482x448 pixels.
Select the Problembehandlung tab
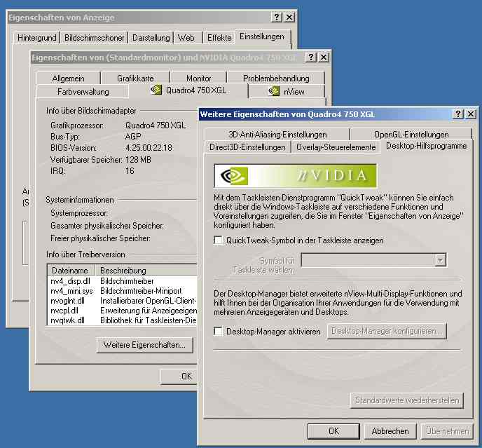tap(276, 78)
